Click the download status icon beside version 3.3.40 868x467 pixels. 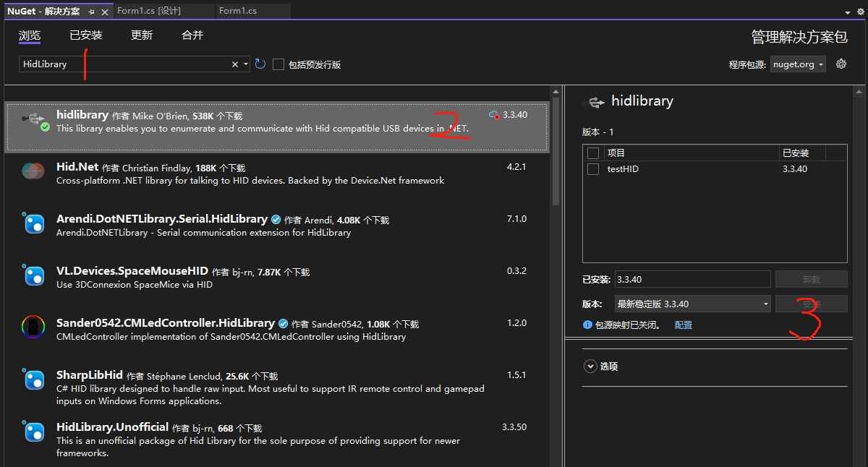pos(495,115)
